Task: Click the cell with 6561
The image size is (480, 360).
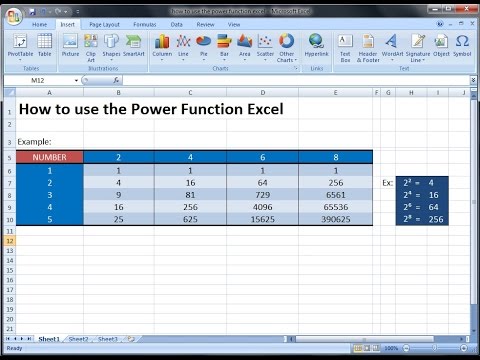Action: 336,195
